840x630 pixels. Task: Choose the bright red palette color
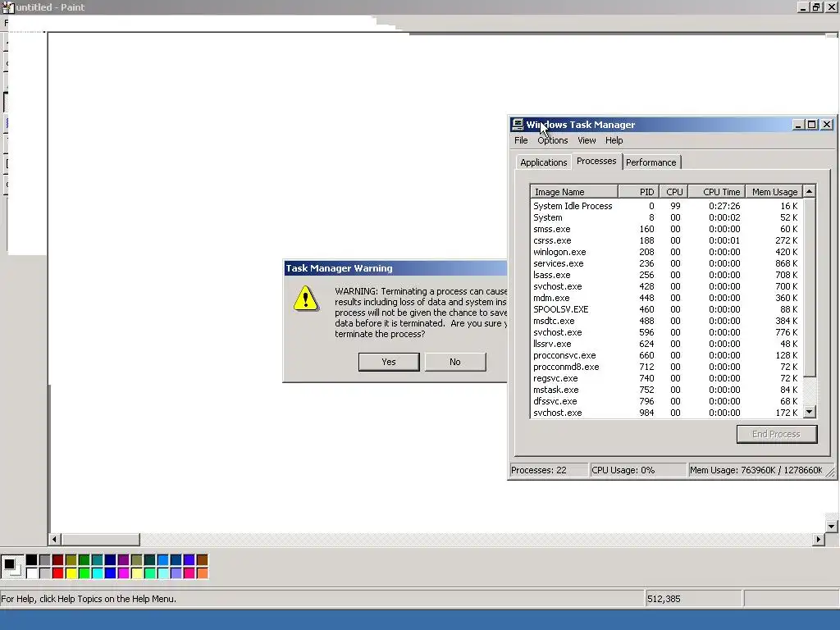point(58,573)
